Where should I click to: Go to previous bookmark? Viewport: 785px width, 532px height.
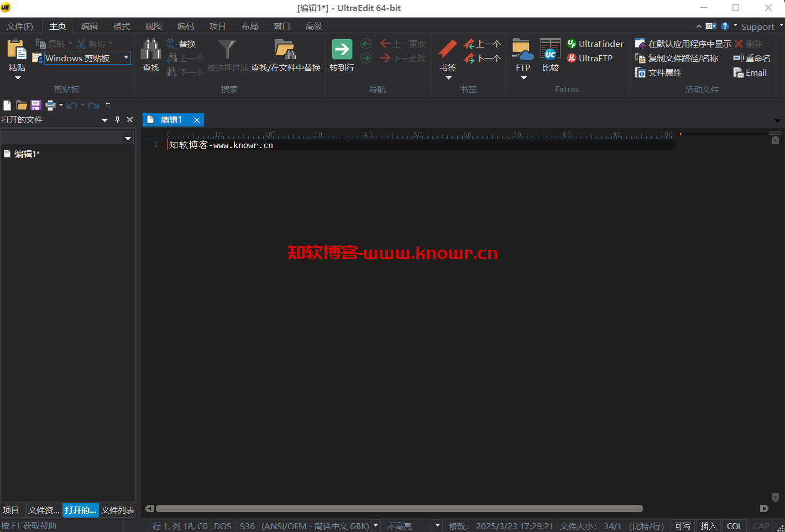point(482,44)
